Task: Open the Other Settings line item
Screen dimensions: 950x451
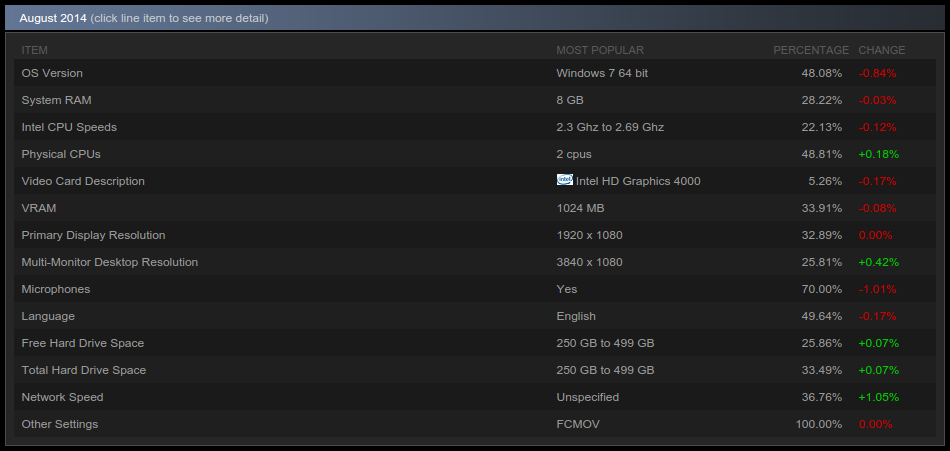Action: click(474, 424)
